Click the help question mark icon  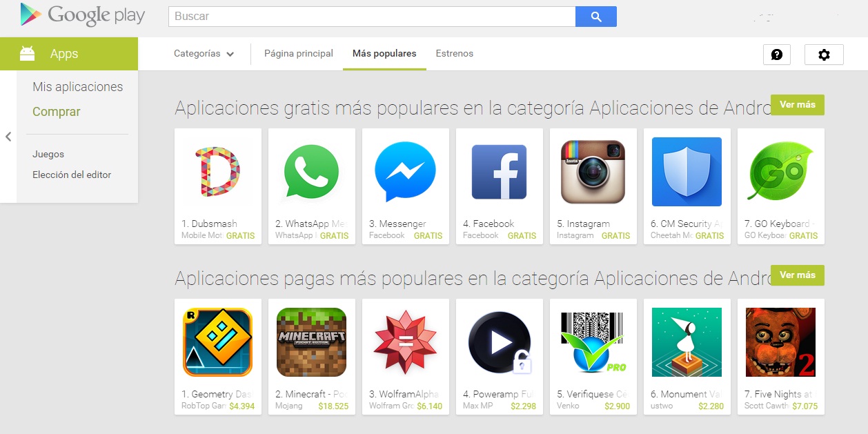click(x=777, y=55)
